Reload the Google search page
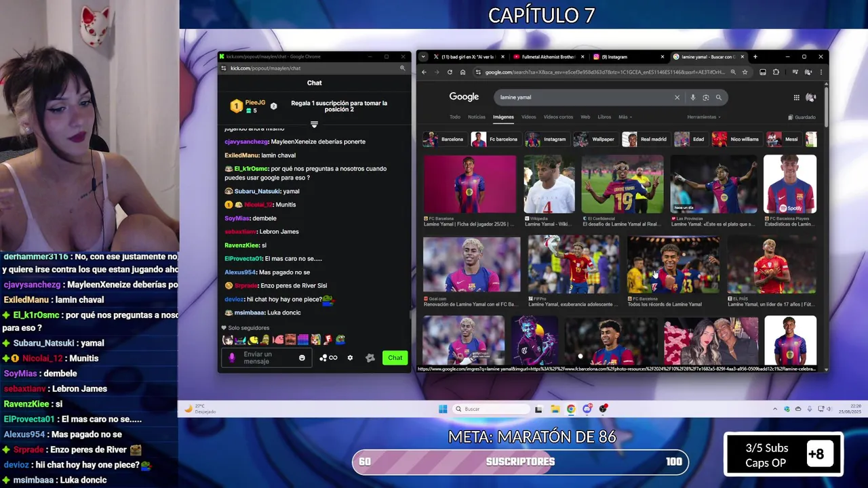The image size is (868, 488). (449, 72)
